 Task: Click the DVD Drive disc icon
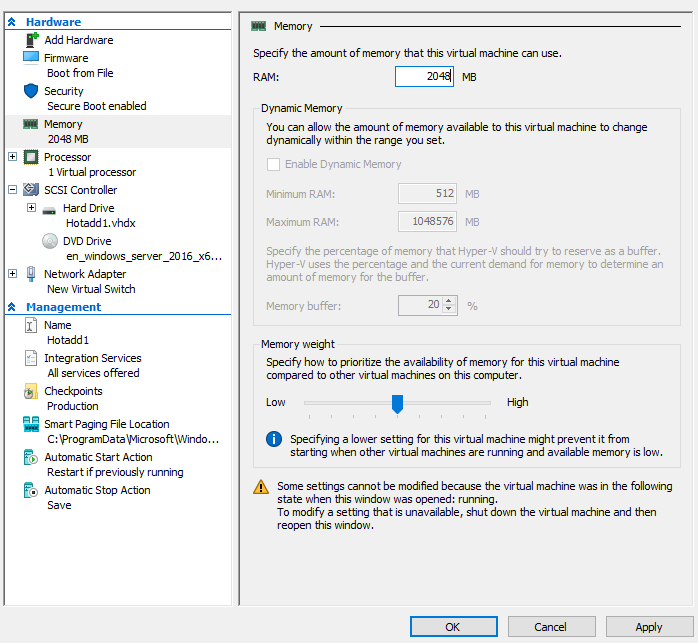[x=49, y=241]
